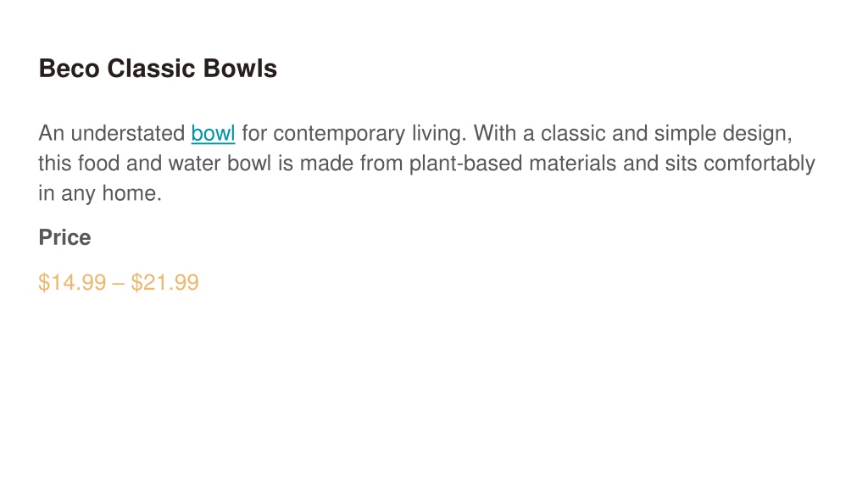Viewport: 868px width, 488px height.
Task: Select the $14.99 – $21.99 price range
Action: (119, 282)
